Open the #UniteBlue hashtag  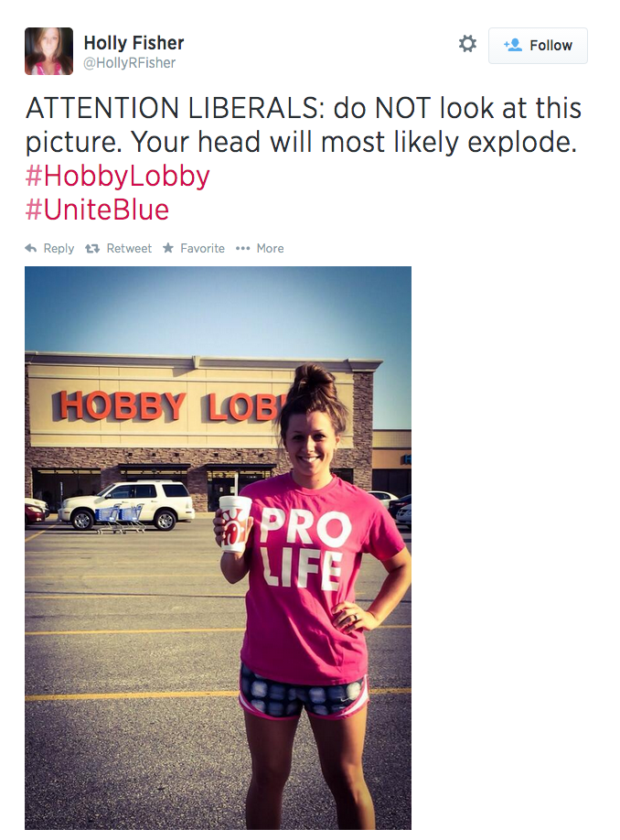(97, 210)
